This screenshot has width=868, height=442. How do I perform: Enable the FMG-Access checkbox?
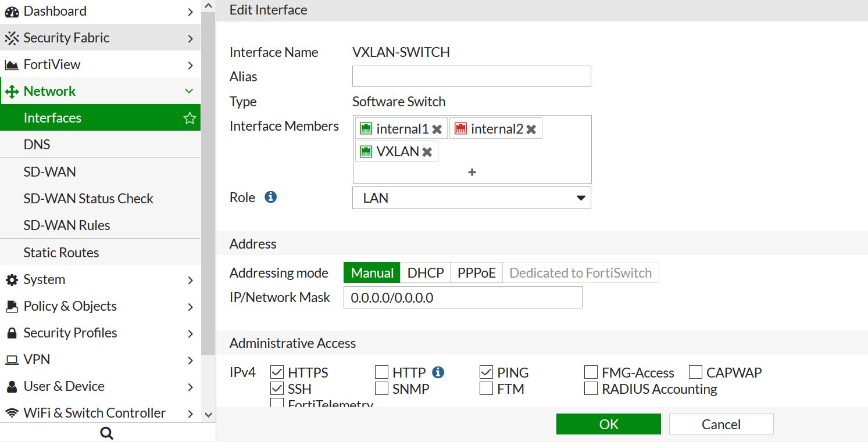pos(591,372)
